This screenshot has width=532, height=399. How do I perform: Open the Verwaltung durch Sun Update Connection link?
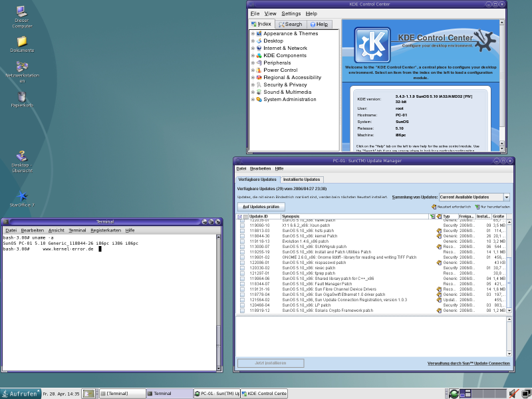point(469,363)
